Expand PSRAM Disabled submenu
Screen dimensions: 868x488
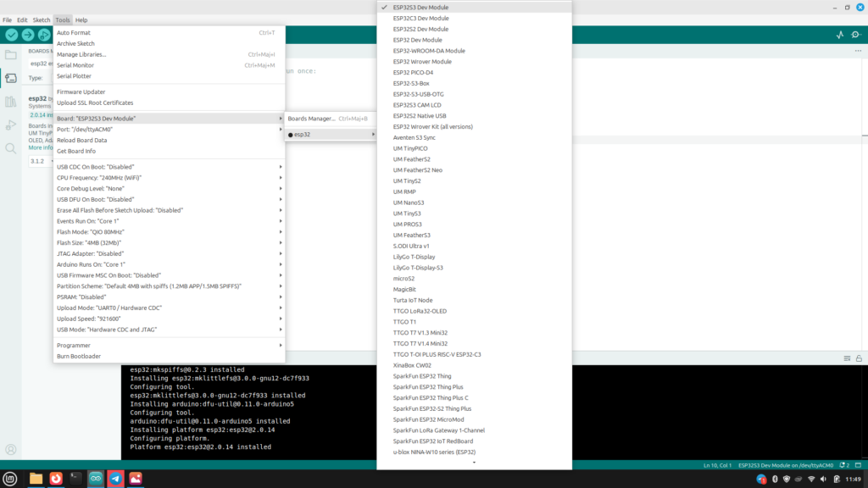(170, 297)
